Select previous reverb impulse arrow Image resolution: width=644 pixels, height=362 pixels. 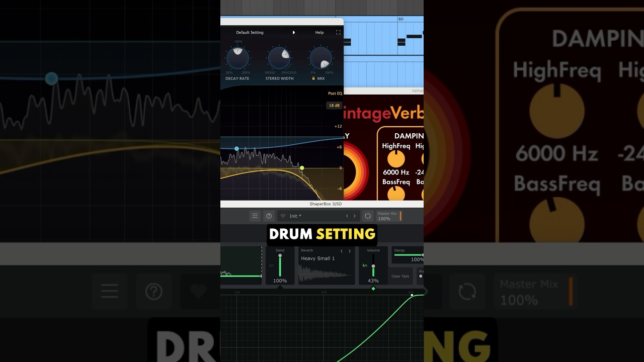(342, 251)
